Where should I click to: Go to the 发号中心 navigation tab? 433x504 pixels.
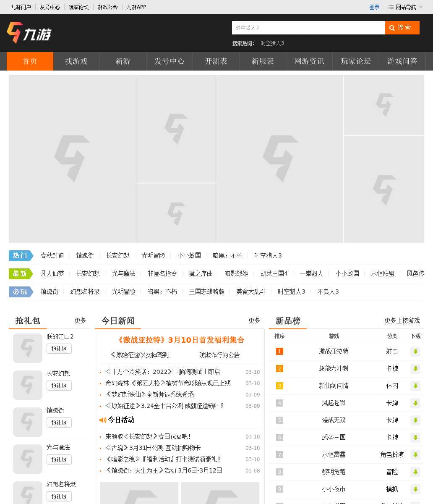coord(170,61)
